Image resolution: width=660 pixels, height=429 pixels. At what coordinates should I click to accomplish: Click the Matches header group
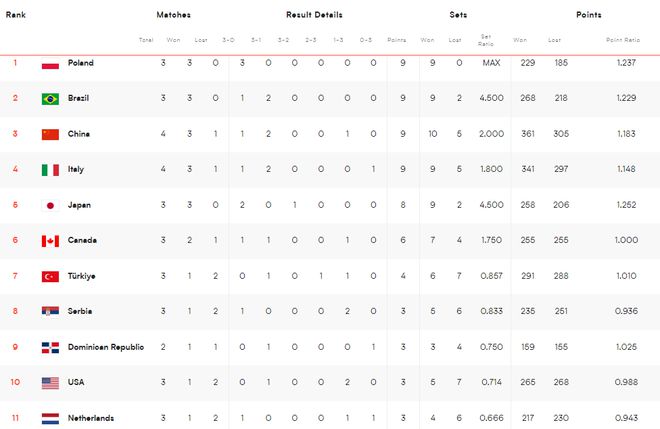pos(173,15)
